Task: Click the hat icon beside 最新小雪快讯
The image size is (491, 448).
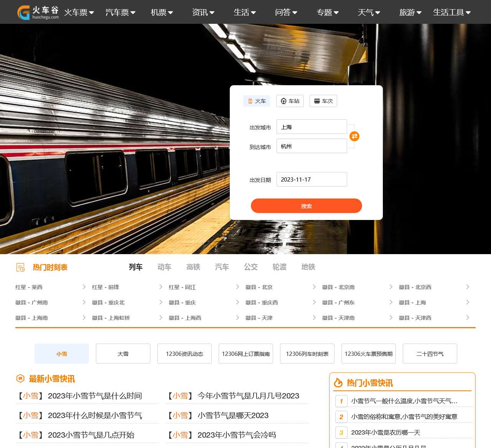Action: (20, 379)
